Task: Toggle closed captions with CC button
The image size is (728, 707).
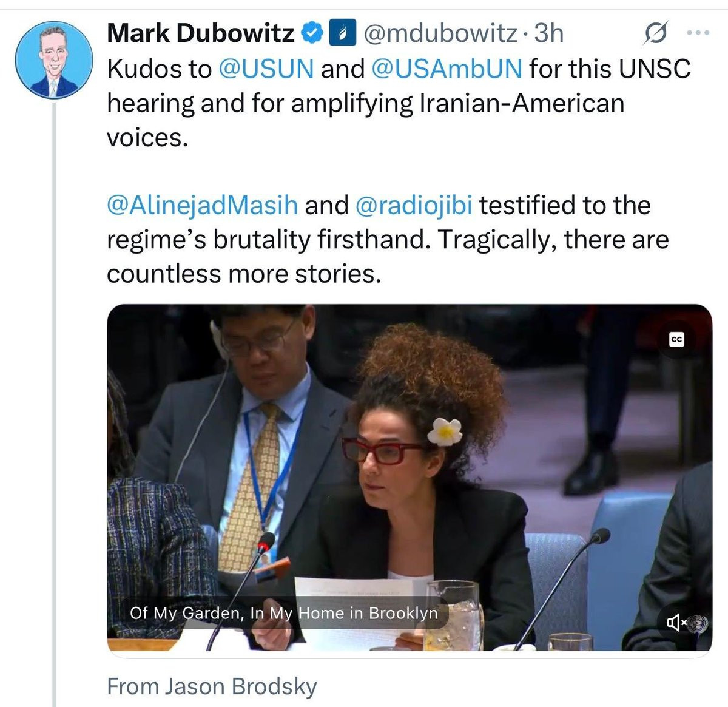Action: [676, 340]
